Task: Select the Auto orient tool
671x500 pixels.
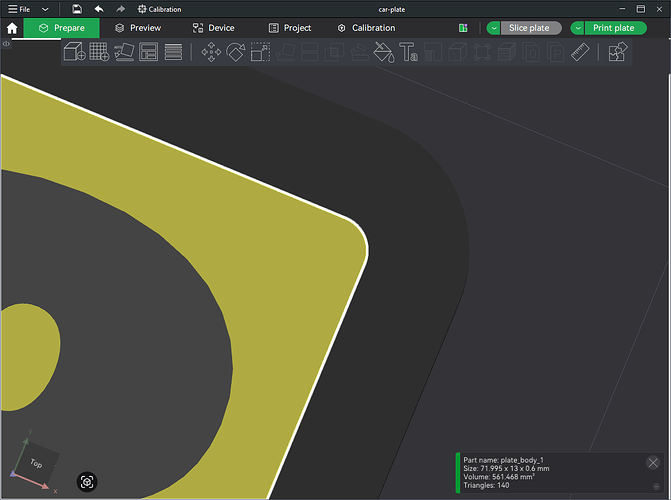Action: [124, 52]
